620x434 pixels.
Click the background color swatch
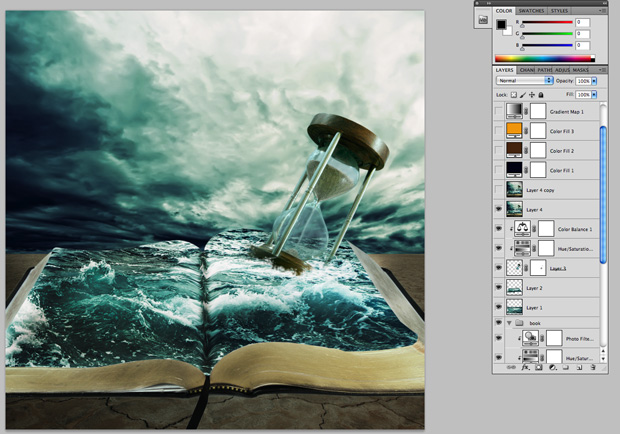point(508,32)
